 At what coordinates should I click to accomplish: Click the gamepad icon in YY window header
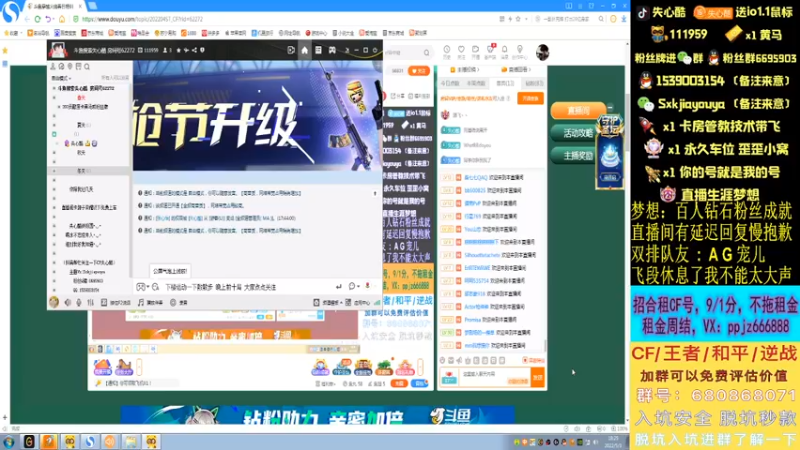click(x=332, y=50)
